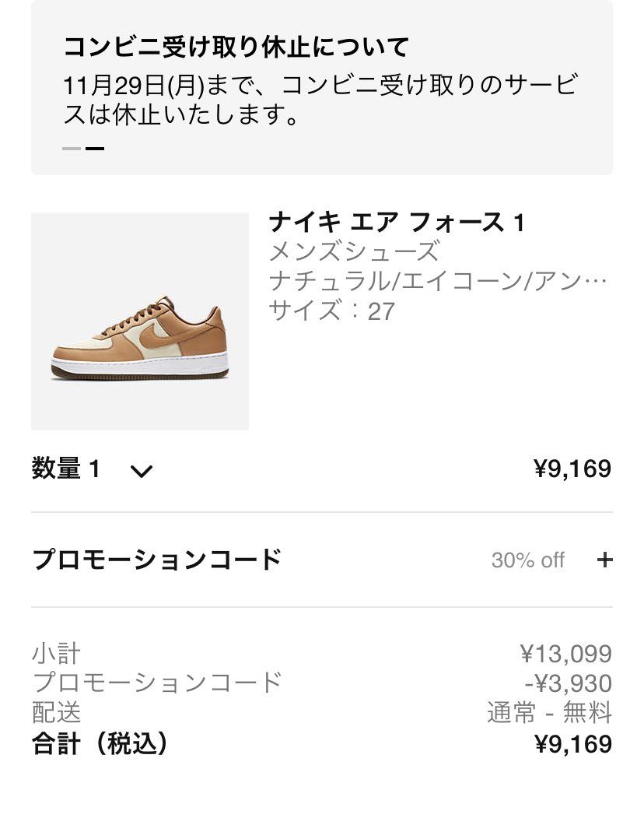This screenshot has height=825, width=644.
Task: Click the -¥3,930 promotion discount amount
Action: pos(569,683)
